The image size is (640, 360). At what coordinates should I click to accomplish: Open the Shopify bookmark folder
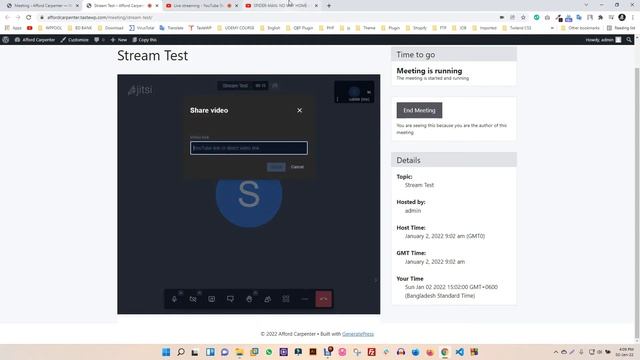[416, 28]
